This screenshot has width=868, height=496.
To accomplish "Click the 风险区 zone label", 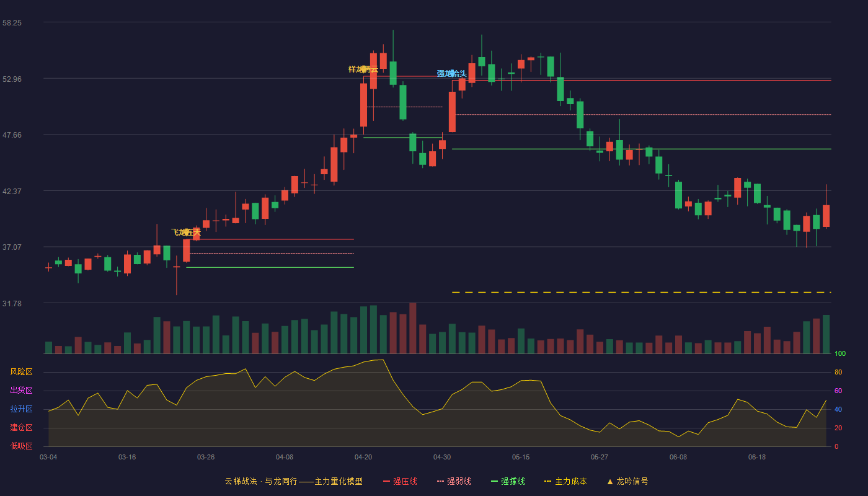I will tap(21, 372).
